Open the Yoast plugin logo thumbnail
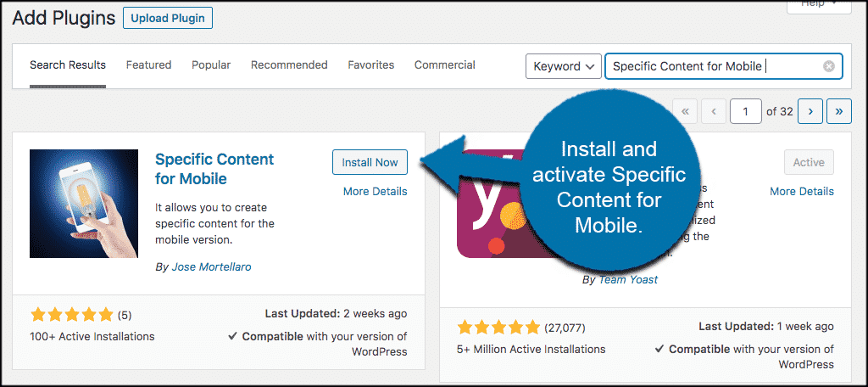868x387 pixels. click(x=490, y=204)
